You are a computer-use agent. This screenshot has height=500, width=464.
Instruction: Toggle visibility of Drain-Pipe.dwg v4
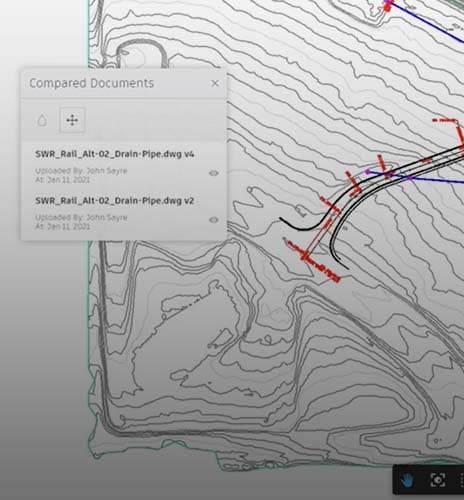[x=214, y=173]
